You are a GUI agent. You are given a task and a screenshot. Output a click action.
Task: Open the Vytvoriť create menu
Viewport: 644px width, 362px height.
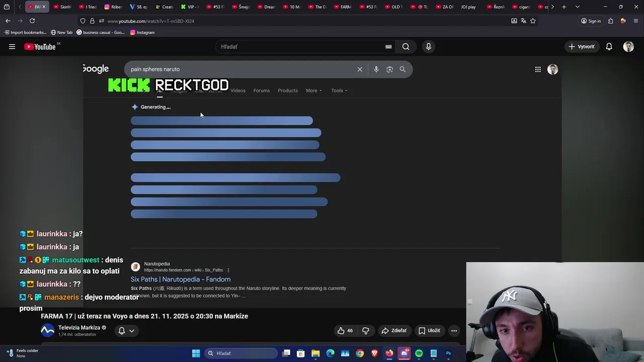pos(582,47)
